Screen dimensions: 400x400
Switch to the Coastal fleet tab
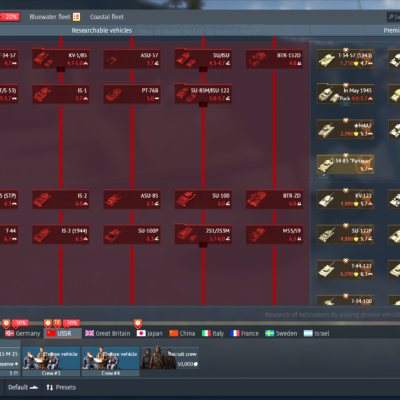pyautogui.click(x=107, y=17)
